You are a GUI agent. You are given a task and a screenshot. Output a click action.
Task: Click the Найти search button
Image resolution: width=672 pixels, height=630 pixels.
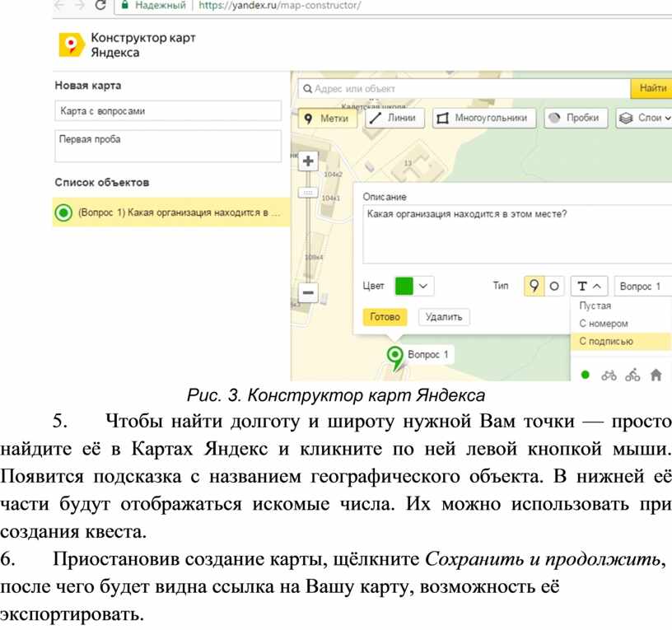(652, 88)
